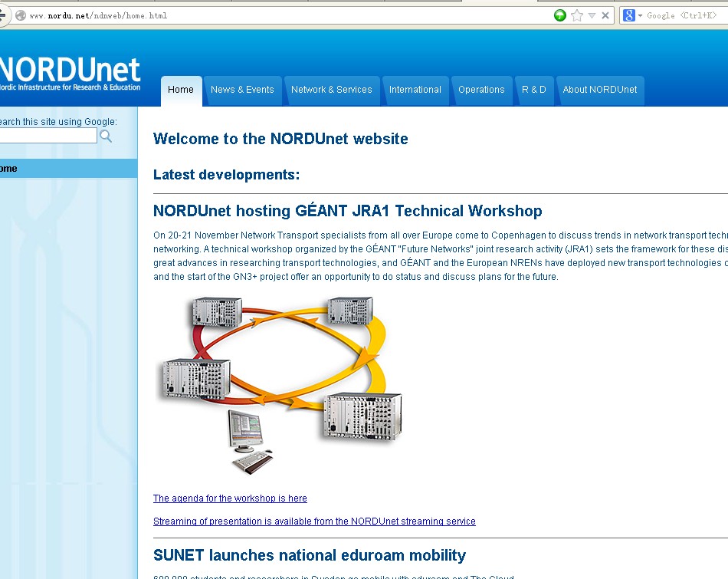
Task: Open the address history dropdown arrow
Action: pyautogui.click(x=592, y=16)
